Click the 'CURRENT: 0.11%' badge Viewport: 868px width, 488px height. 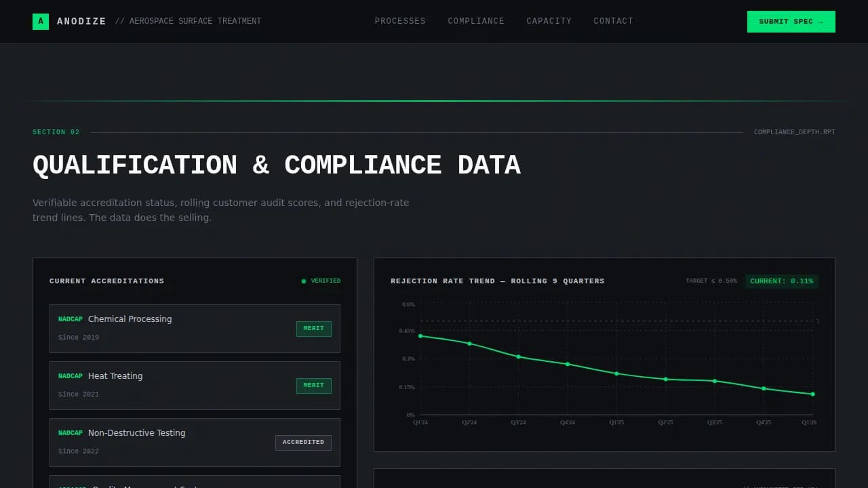tap(782, 281)
